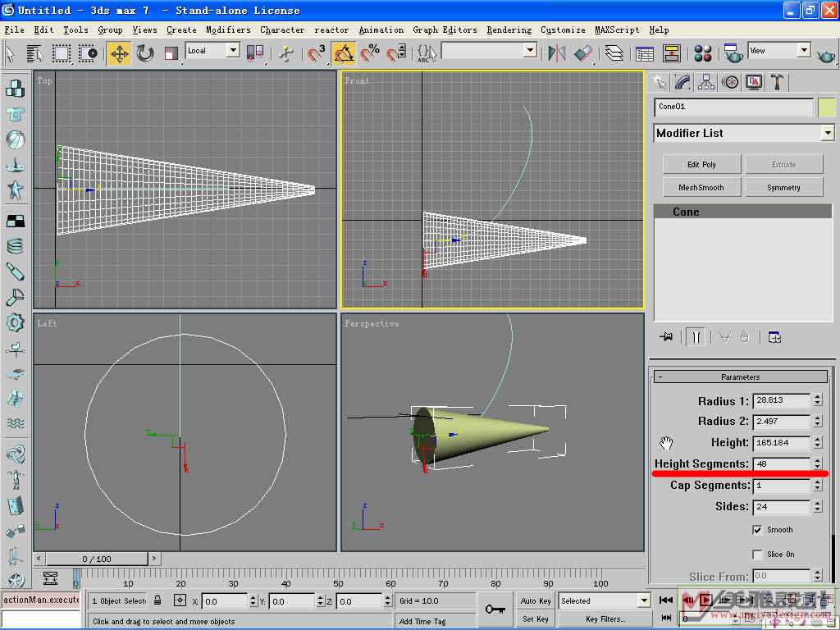The width and height of the screenshot is (840, 630).
Task: Click the Pin Stack icon
Action: 666,337
